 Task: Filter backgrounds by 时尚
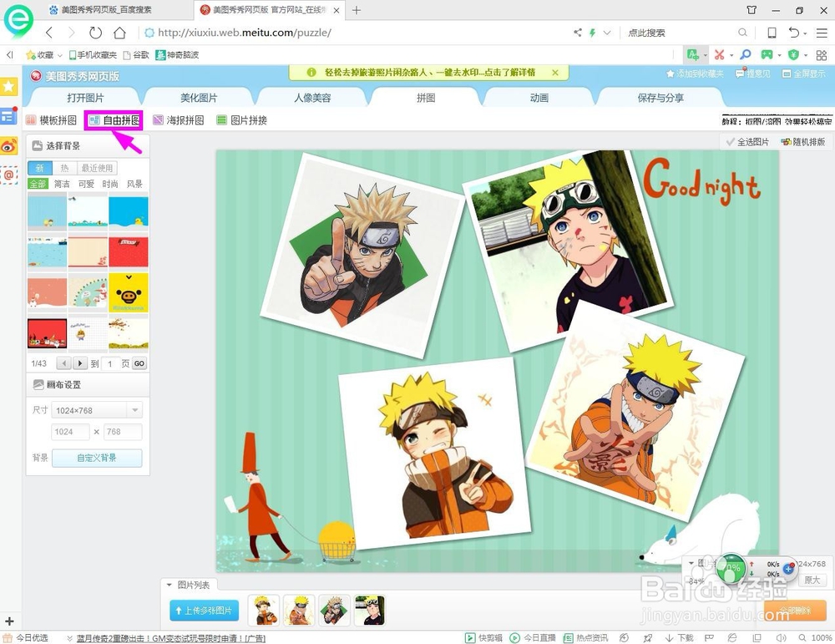(109, 184)
